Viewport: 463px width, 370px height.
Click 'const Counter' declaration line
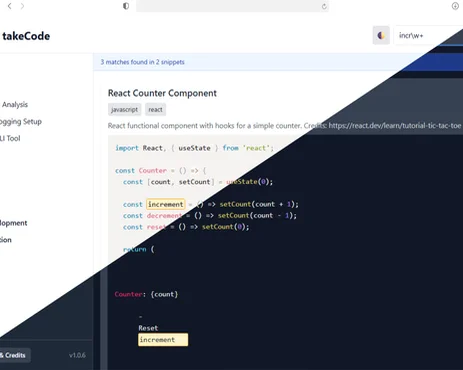(x=161, y=171)
